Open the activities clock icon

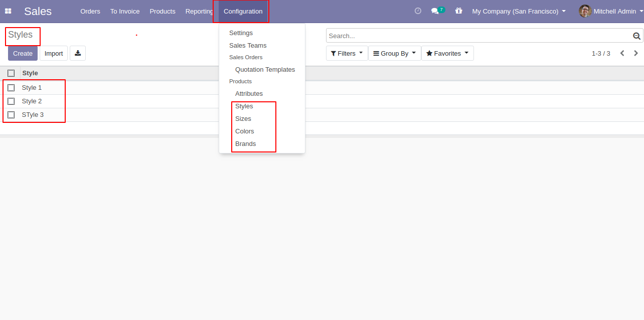[418, 11]
